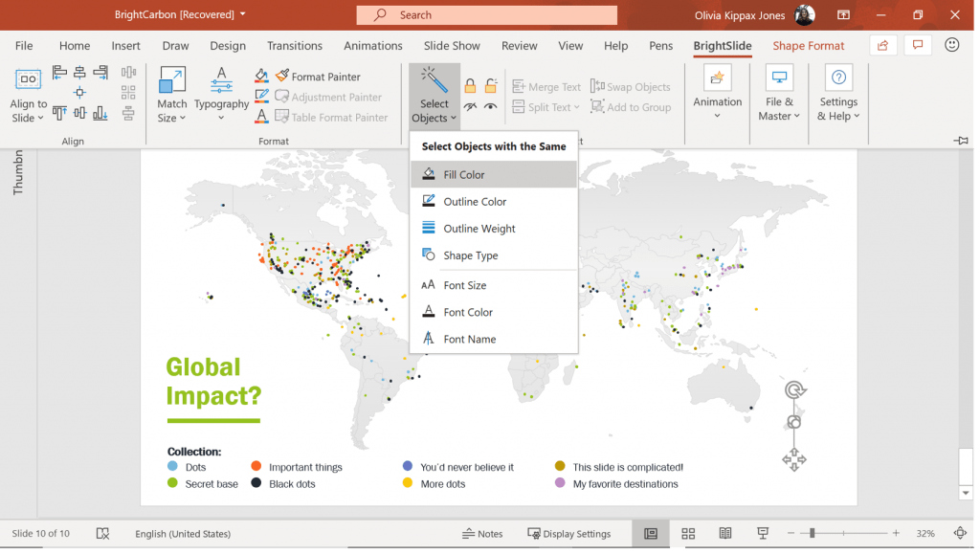Open Slide Sorter view from status bar
Image resolution: width=980 pixels, height=554 pixels.
[x=688, y=534]
